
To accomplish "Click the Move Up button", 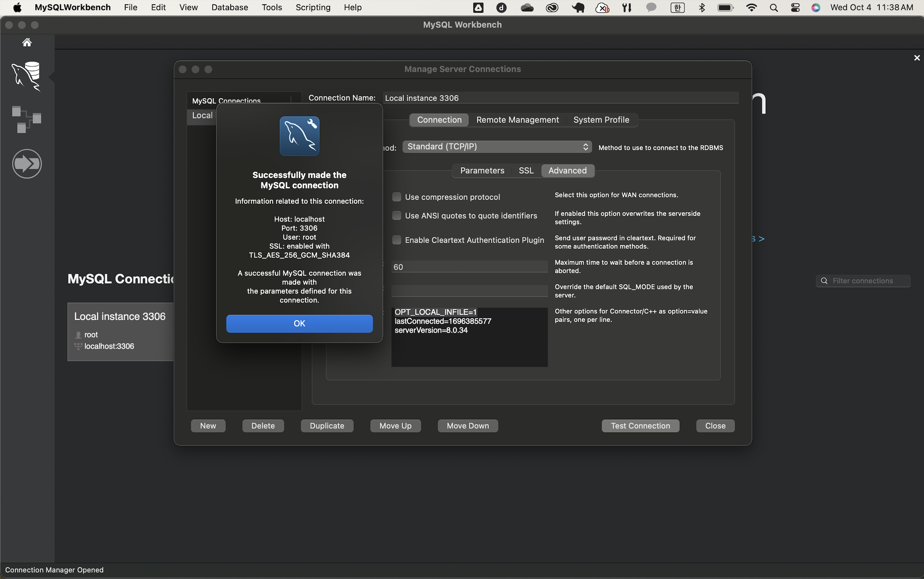I will click(x=395, y=426).
